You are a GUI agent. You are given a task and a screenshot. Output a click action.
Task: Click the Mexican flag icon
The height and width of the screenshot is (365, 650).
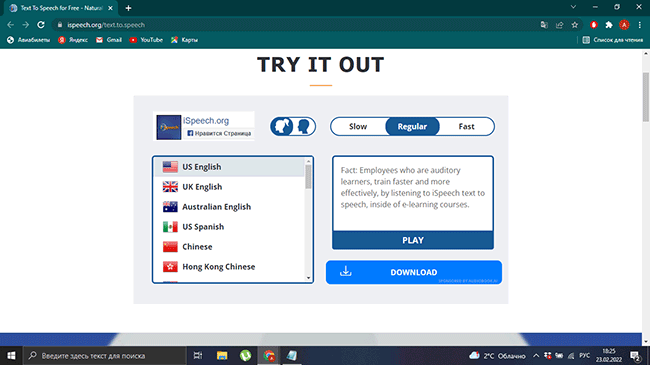coord(170,226)
